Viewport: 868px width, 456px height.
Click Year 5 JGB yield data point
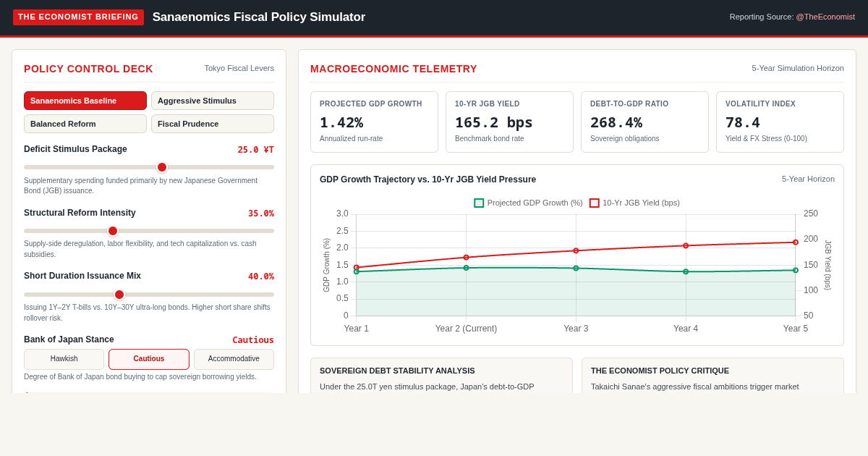point(796,242)
